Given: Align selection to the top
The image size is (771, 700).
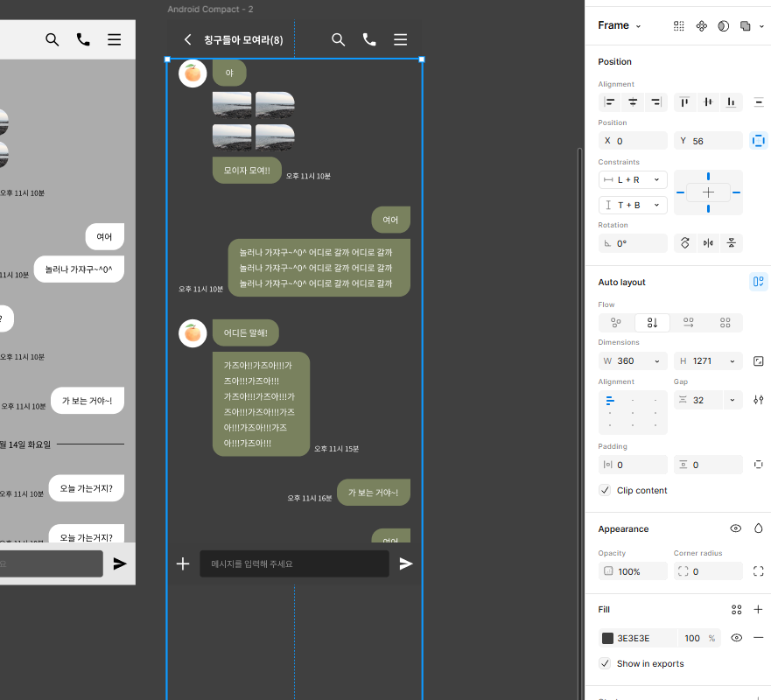Looking at the screenshot, I should coord(684,101).
